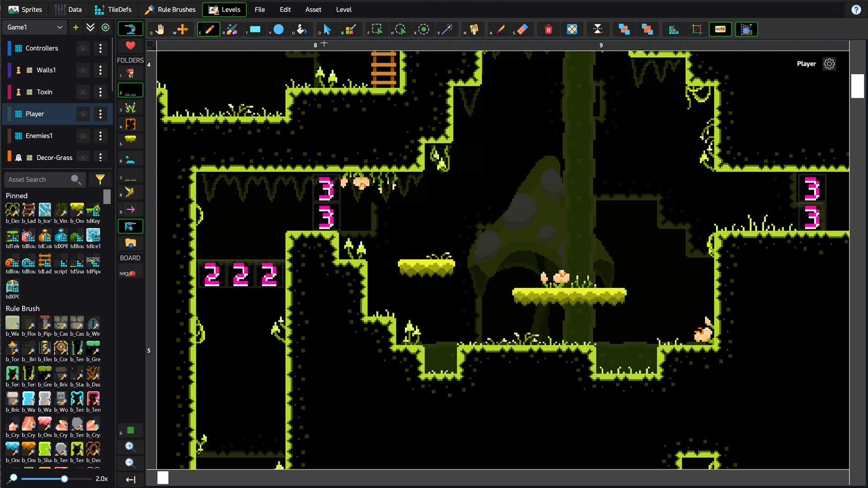Choose the magic wand selection tool
Viewport: 868px width, 488px height.
[x=447, y=29]
